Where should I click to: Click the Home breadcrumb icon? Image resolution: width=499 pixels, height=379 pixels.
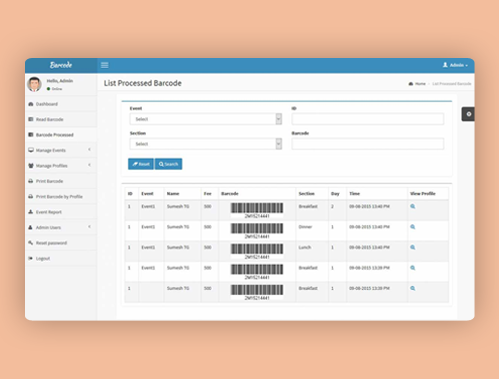pyautogui.click(x=411, y=84)
